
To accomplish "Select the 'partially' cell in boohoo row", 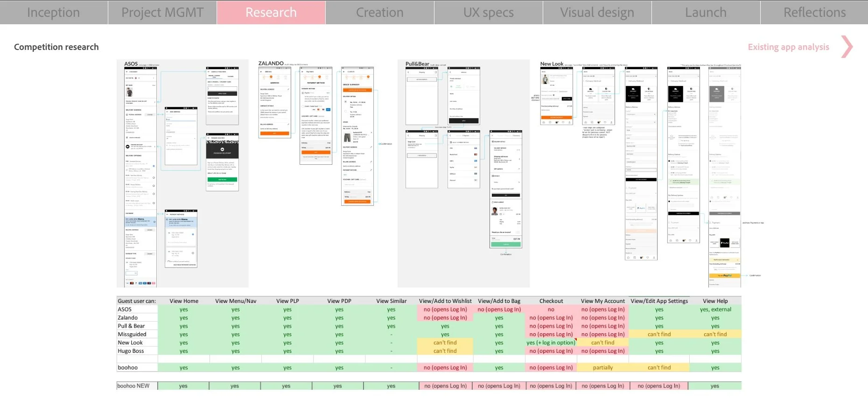I will coord(603,368).
